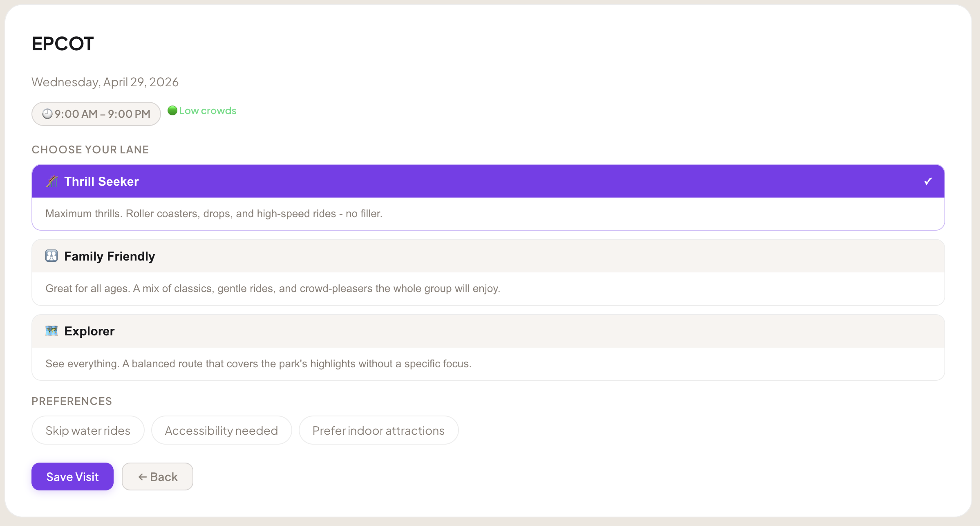Image resolution: width=980 pixels, height=526 pixels.
Task: Click the date Wednesday, April 29, 2026
Action: pos(105,82)
